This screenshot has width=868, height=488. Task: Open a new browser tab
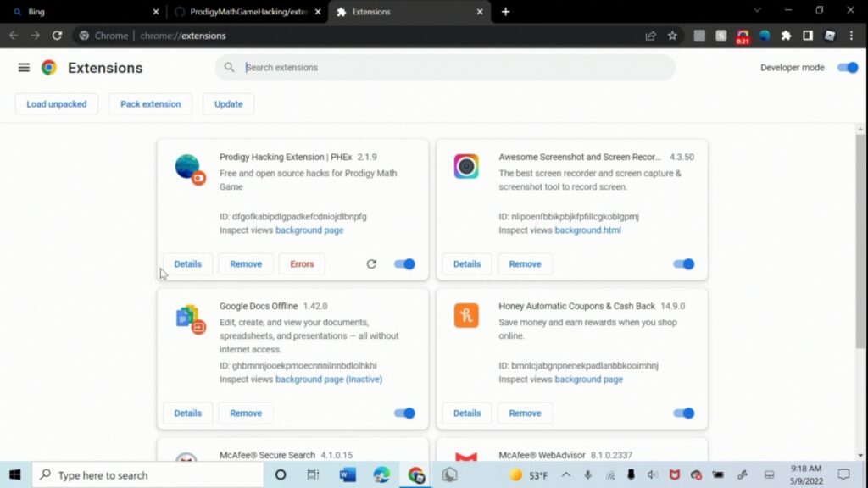click(505, 12)
